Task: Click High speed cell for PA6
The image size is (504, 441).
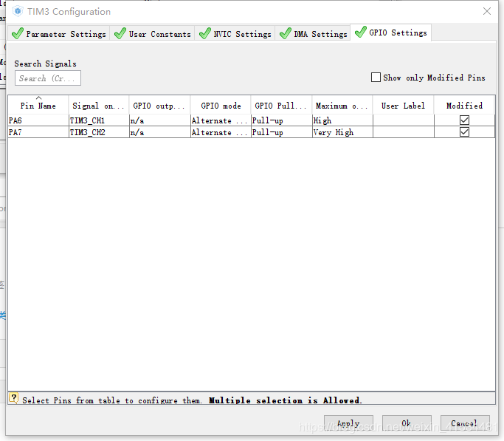Action: (342, 120)
